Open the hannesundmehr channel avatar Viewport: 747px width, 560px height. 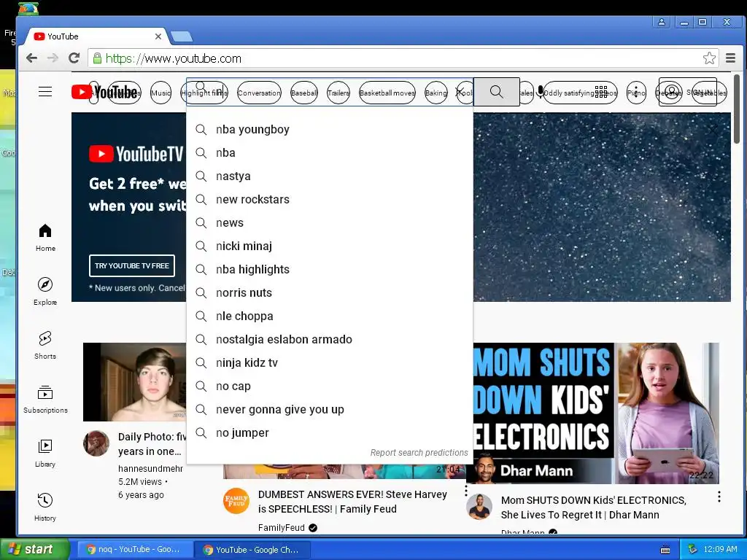click(96, 443)
